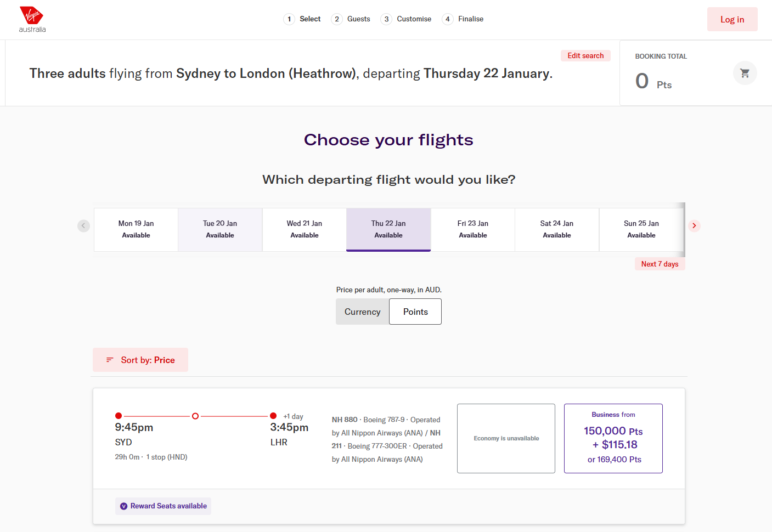This screenshot has width=772, height=532.
Task: Click the Virgin Australia logo
Action: click(32, 20)
